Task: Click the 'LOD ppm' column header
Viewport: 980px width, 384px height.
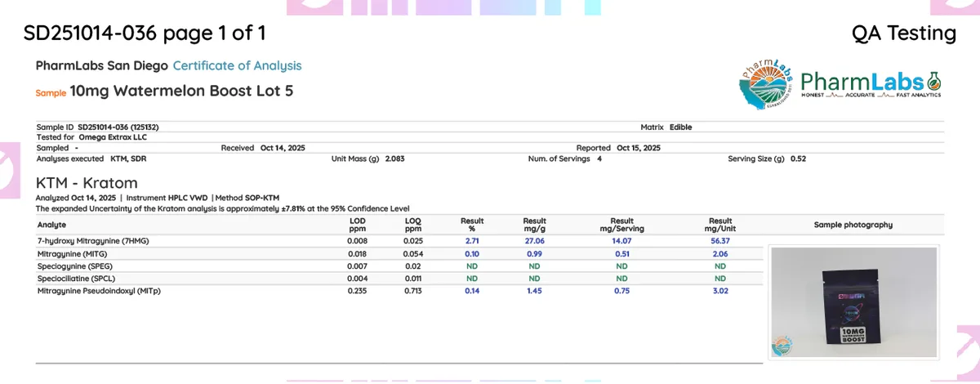Action: tap(357, 225)
